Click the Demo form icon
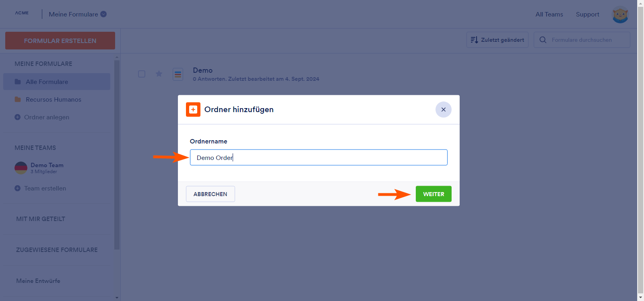This screenshot has width=644, height=301. 178,74
